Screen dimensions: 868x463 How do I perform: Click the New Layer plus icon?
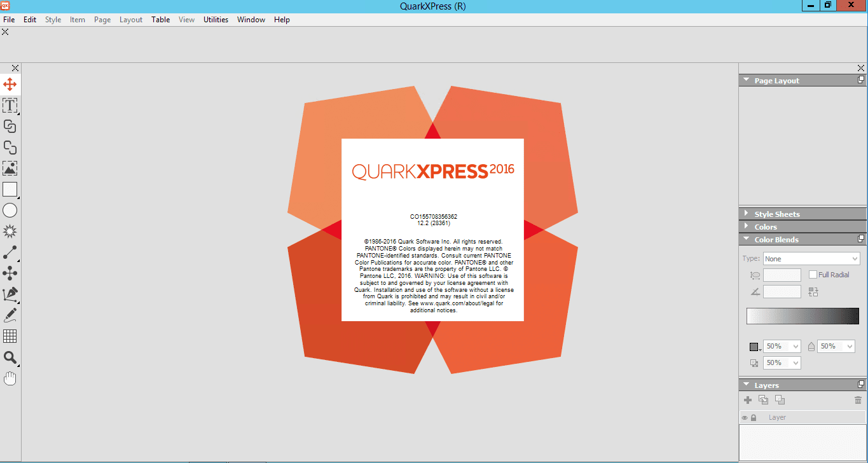point(748,400)
